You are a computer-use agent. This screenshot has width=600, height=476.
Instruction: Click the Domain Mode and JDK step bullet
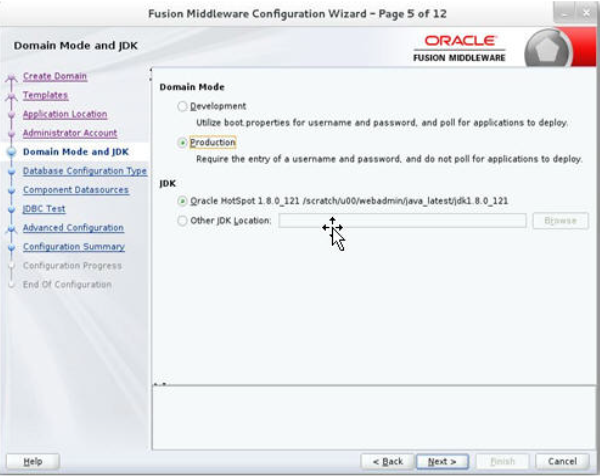click(11, 152)
